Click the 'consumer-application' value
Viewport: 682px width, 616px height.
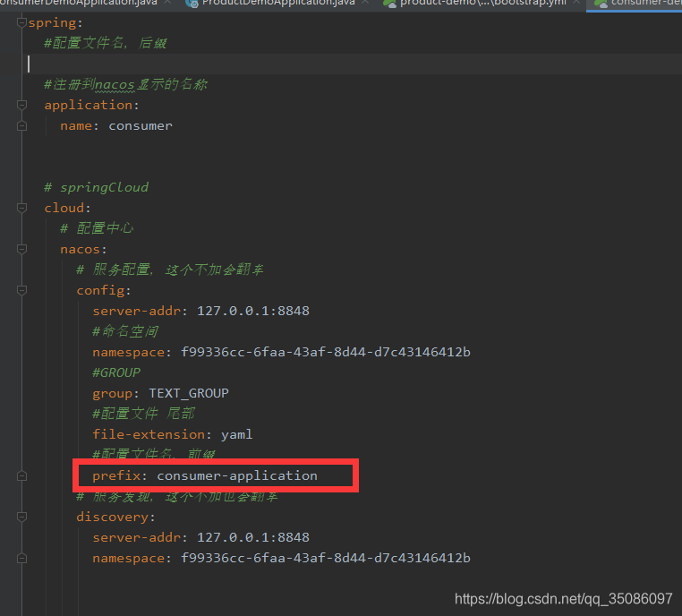(x=237, y=476)
